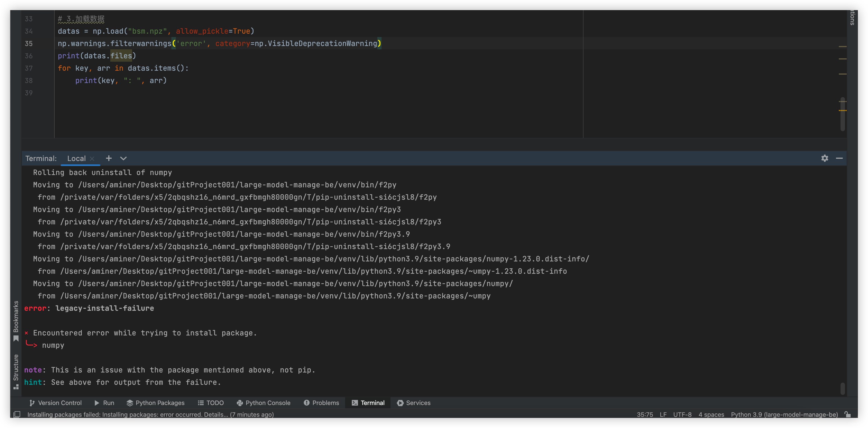Open the Terminal settings gear

[824, 158]
